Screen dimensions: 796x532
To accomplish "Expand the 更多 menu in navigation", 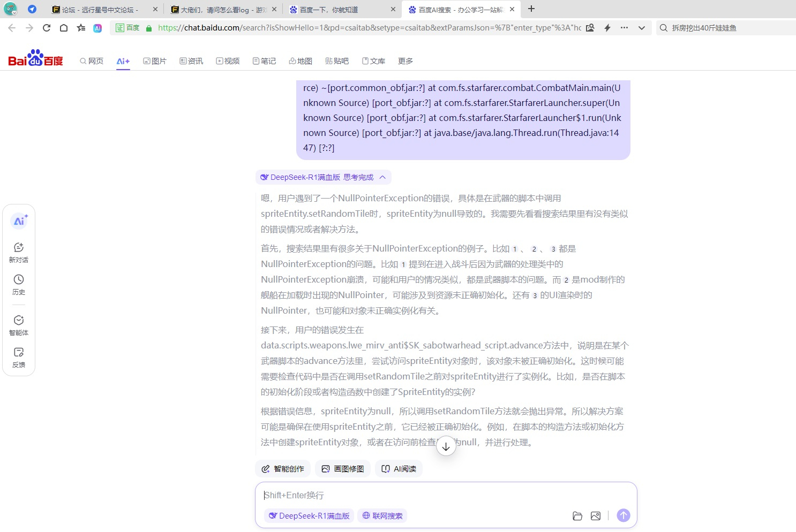I will [405, 60].
